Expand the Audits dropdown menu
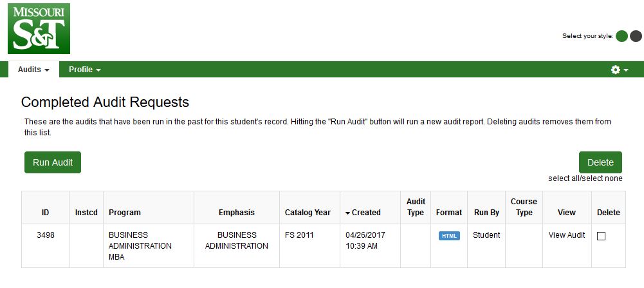 (x=33, y=70)
